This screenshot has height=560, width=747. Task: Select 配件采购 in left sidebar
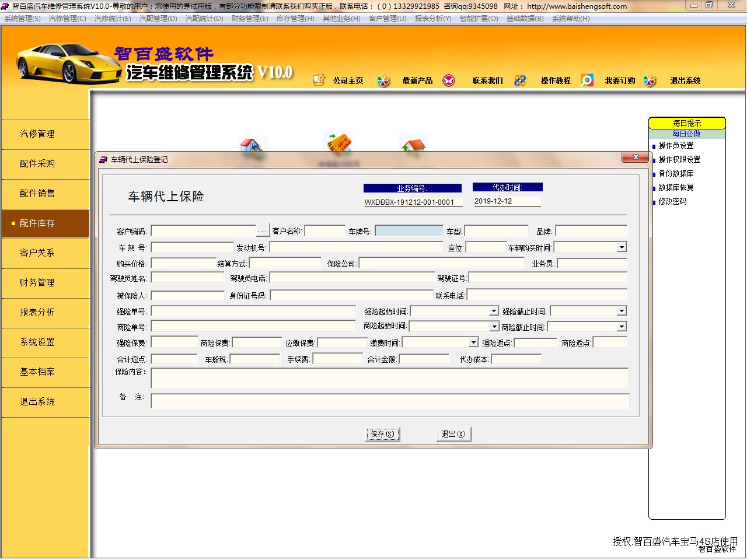[x=46, y=164]
